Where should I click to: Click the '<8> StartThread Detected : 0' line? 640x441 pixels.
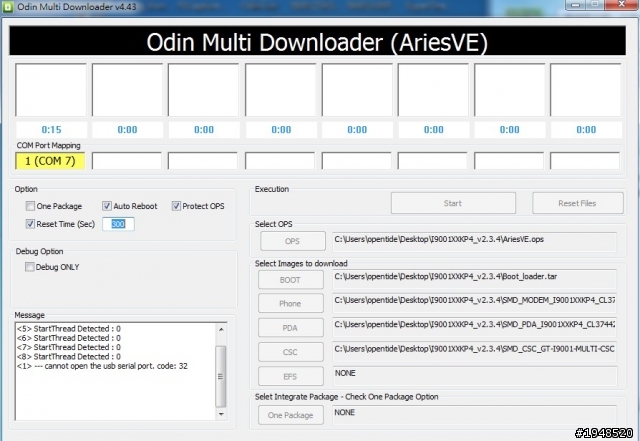click(x=69, y=356)
